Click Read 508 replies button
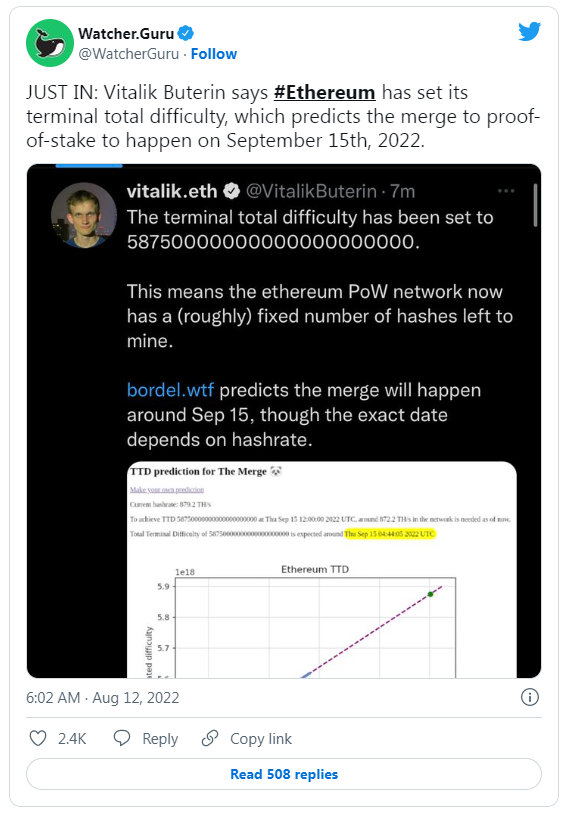Screen dimensions: 571x819 (x=284, y=774)
